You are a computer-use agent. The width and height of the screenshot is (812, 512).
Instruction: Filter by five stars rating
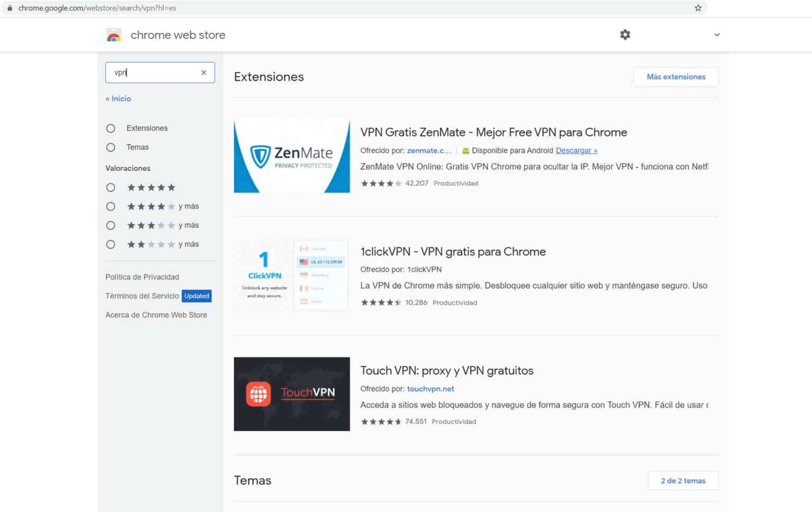coord(110,188)
